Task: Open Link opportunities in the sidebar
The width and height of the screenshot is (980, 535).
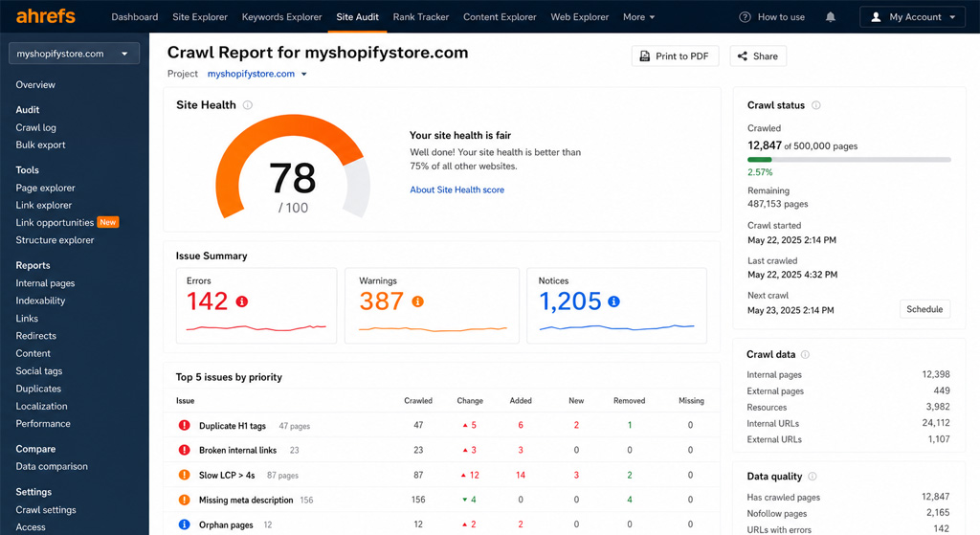Action: [x=55, y=222]
